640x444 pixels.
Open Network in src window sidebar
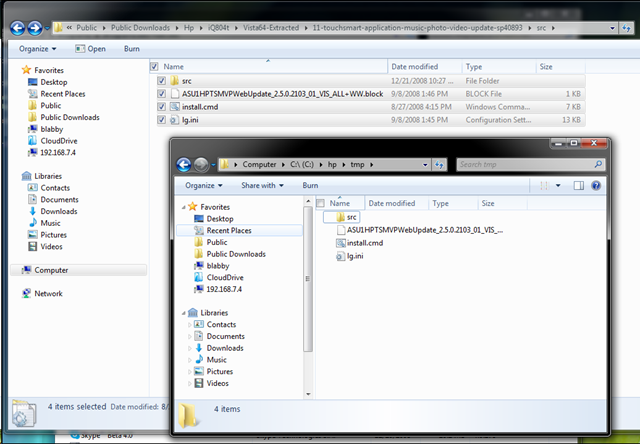[48, 294]
